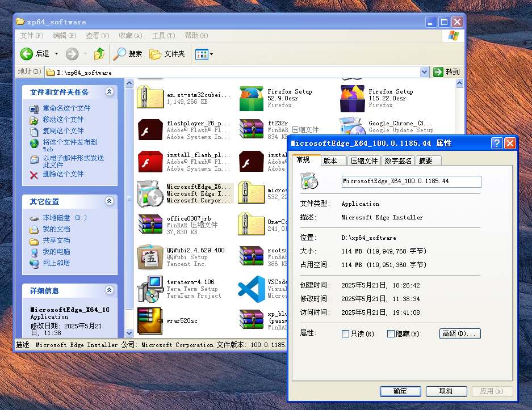Click the help question-mark button in properties dialog

pyautogui.click(x=497, y=143)
